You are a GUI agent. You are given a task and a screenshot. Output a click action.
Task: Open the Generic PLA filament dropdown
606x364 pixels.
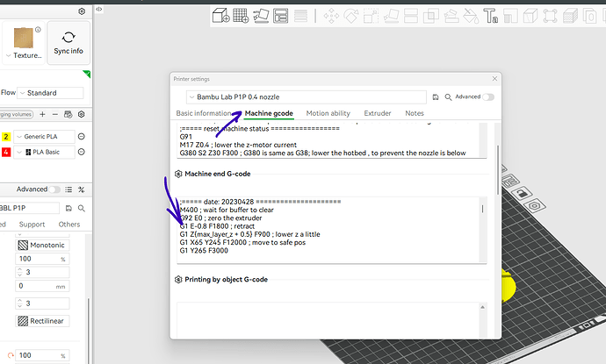click(44, 136)
